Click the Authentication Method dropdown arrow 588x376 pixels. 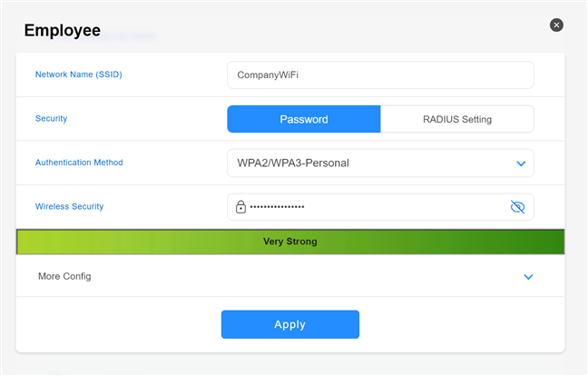pyautogui.click(x=521, y=163)
